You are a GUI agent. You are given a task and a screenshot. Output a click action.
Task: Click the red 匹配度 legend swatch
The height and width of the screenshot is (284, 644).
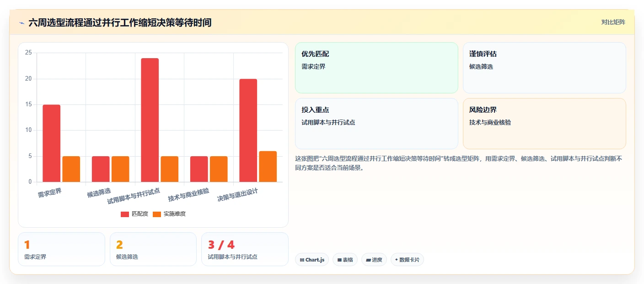pos(125,214)
